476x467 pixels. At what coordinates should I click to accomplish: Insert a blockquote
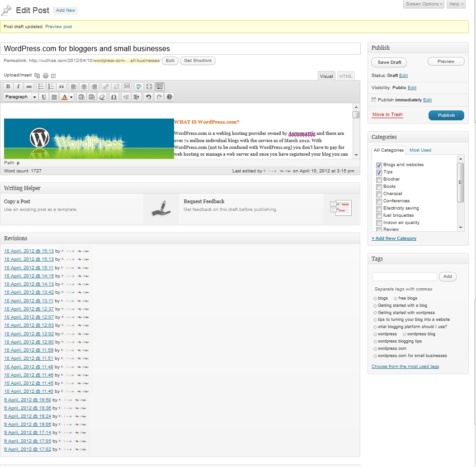pyautogui.click(x=62, y=86)
